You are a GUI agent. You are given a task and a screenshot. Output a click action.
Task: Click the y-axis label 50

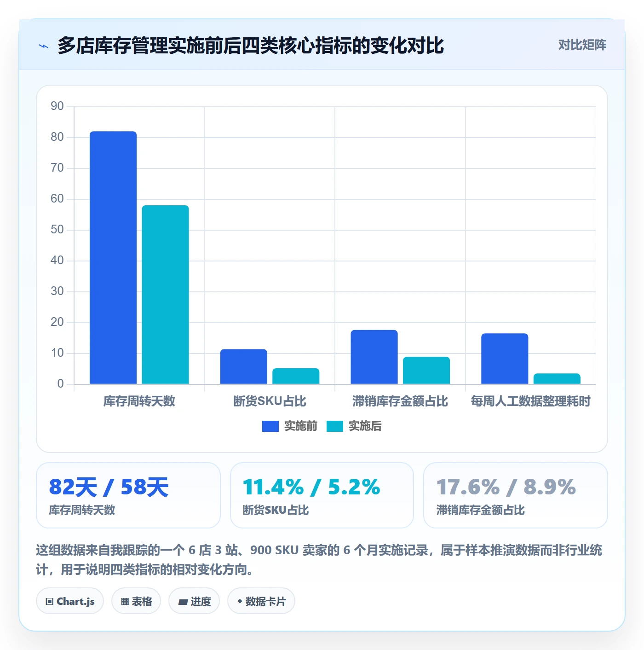tap(57, 230)
